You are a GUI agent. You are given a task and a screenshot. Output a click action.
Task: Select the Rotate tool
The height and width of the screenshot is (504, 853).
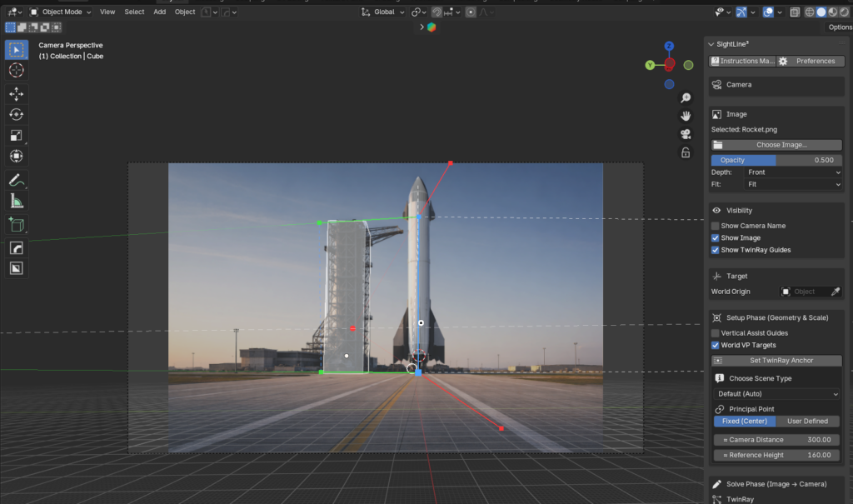17,114
